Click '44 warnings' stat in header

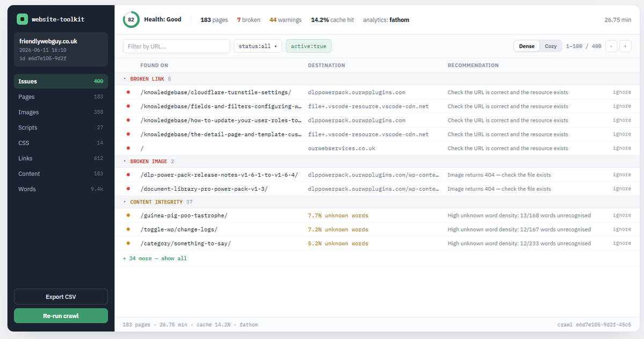point(286,20)
